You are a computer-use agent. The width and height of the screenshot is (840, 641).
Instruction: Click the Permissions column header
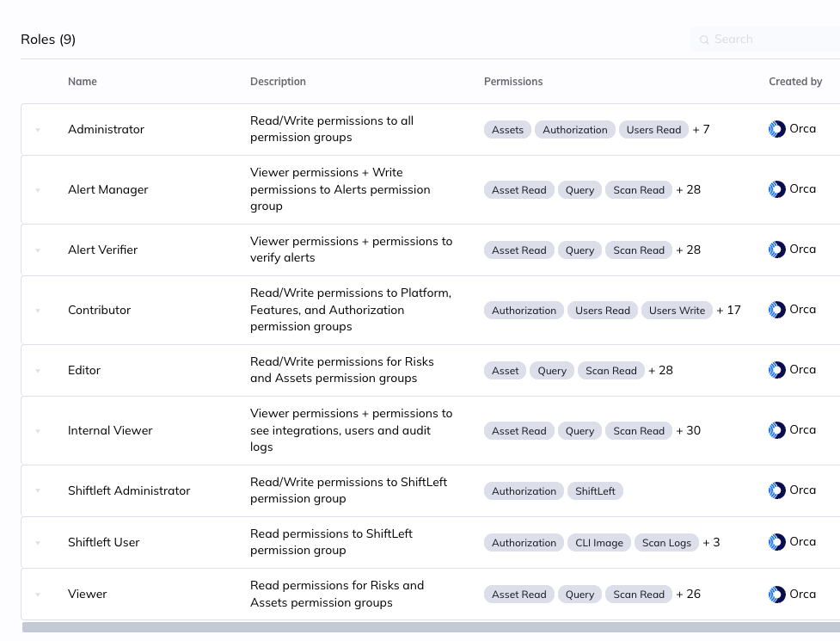[x=513, y=81]
